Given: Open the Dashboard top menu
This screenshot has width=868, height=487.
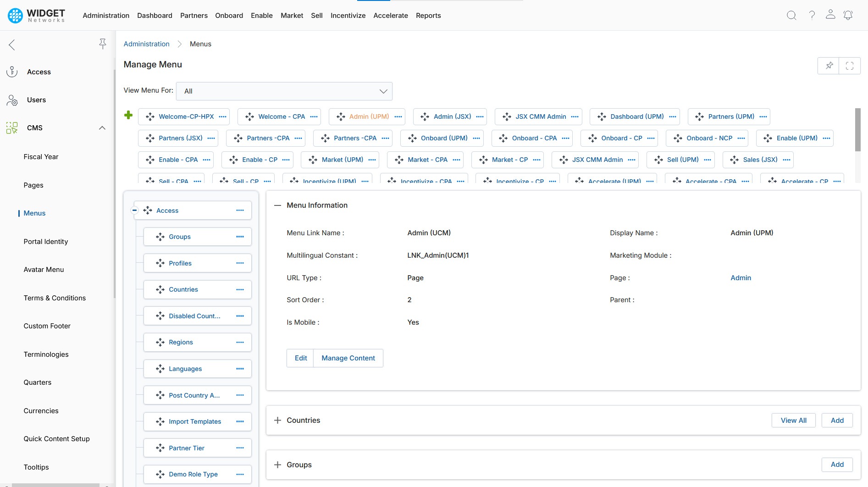Looking at the screenshot, I should [155, 16].
